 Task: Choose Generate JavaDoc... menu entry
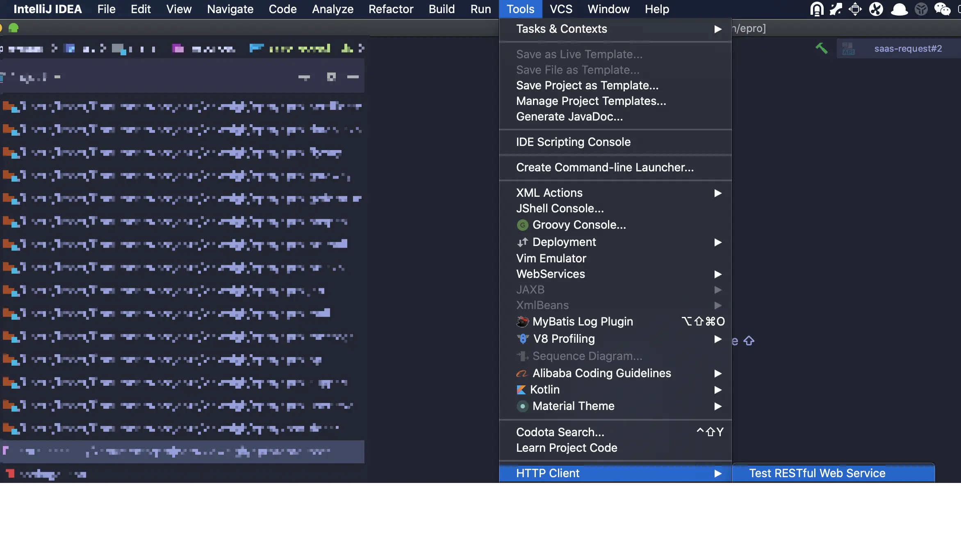(x=569, y=117)
